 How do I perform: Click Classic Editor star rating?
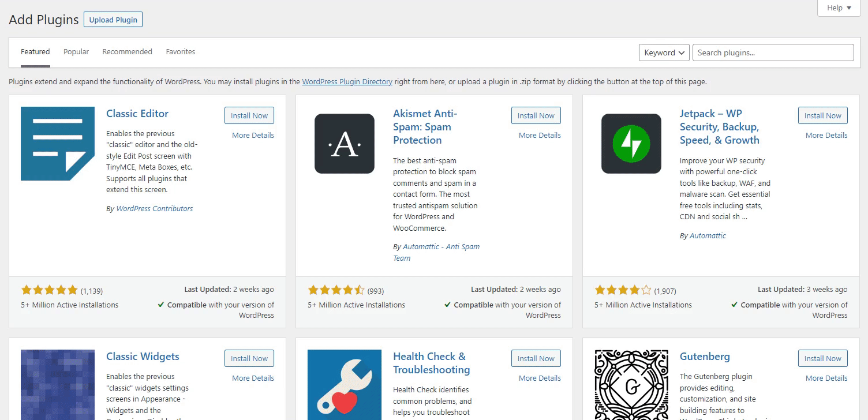coord(49,290)
